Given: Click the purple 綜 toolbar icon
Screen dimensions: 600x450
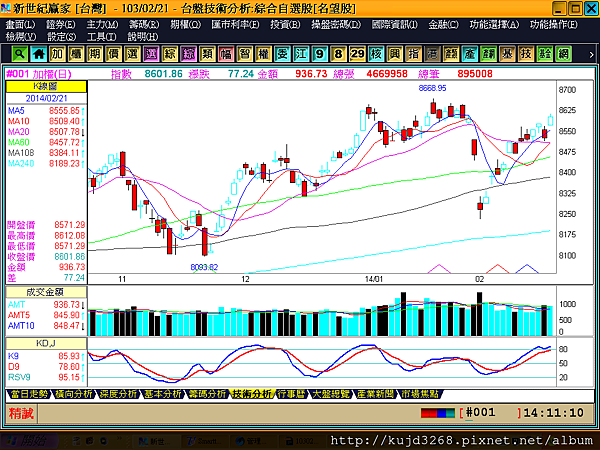Looking at the screenshot, I should pos(189,54).
